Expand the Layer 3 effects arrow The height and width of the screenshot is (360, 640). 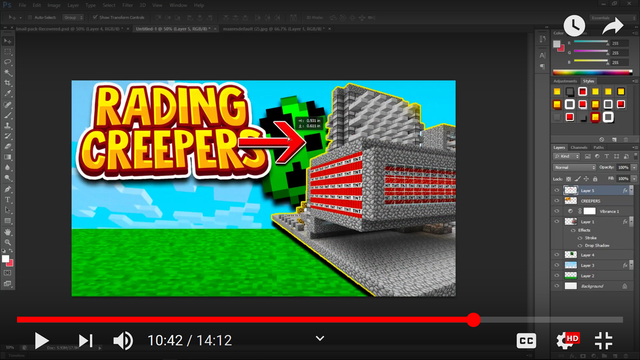[x=631, y=265]
